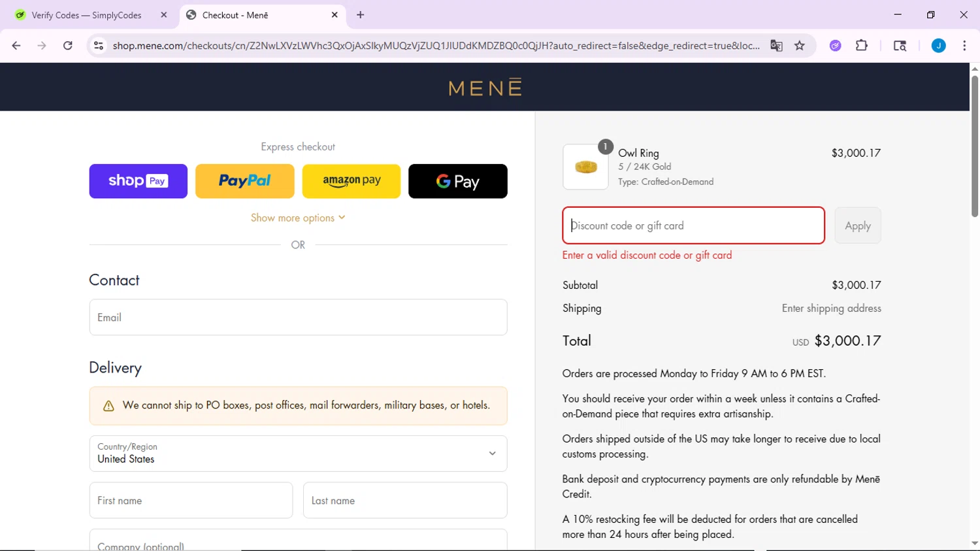Click the 'Enter shipping address' text
The height and width of the screenshot is (551, 980).
(832, 309)
